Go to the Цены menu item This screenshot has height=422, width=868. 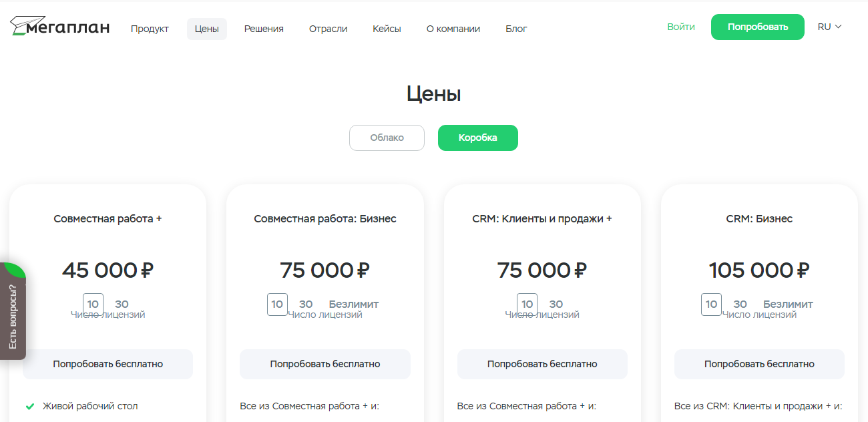point(207,29)
